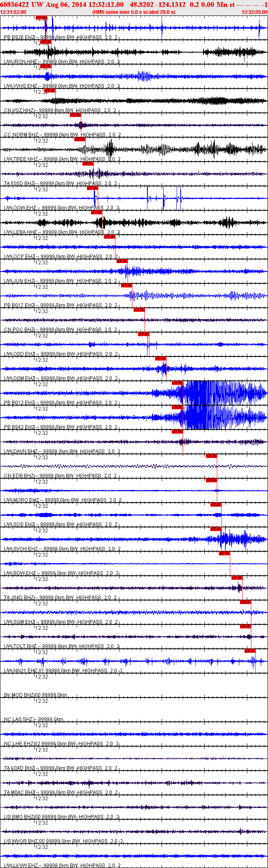Select the UW TREE HHZ station label
Screen dimensions: 268x868
[21, 159]
